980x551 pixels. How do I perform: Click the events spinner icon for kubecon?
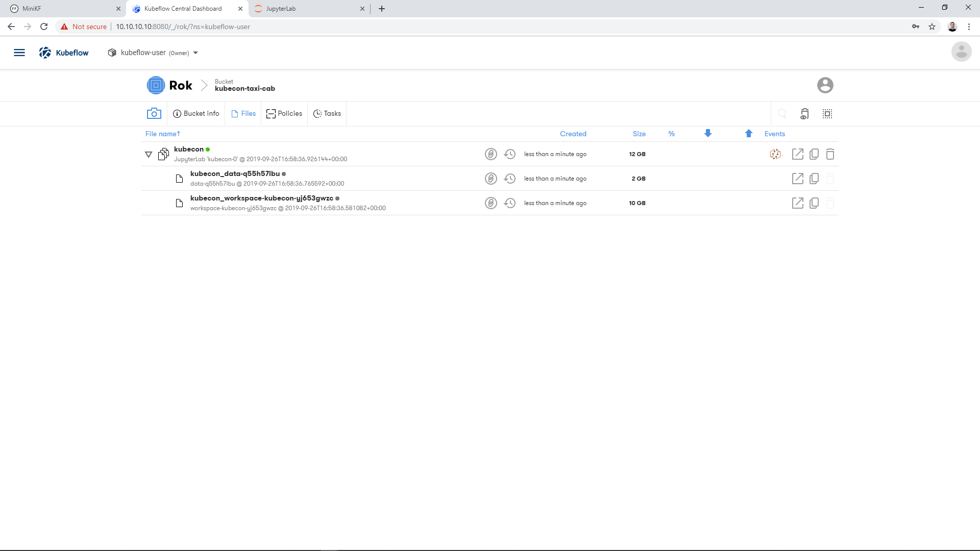coord(775,154)
